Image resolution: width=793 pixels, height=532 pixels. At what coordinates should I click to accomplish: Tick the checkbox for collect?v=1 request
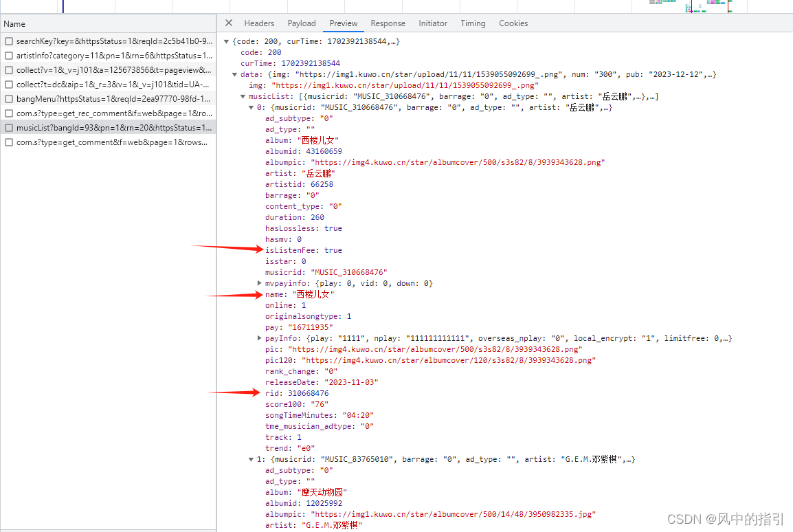click(9, 70)
